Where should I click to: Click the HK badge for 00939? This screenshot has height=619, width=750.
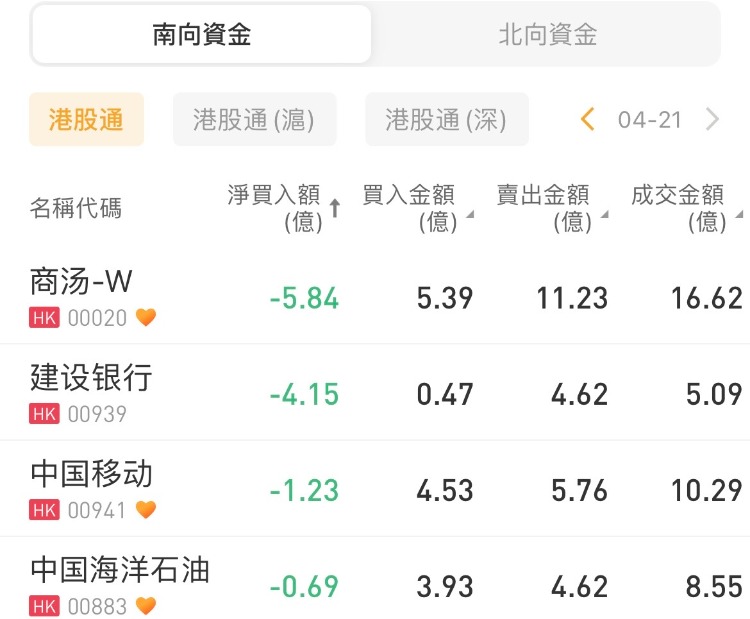pyautogui.click(x=44, y=414)
